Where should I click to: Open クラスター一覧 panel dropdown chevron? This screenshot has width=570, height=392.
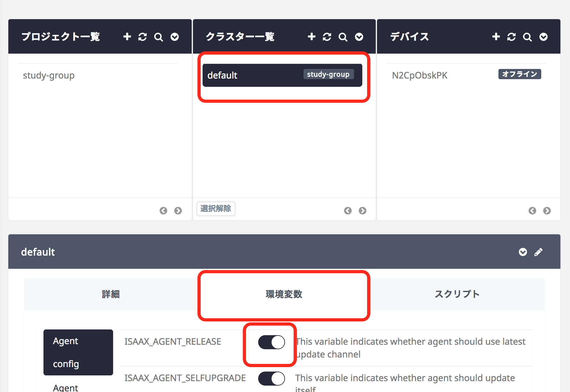359,37
